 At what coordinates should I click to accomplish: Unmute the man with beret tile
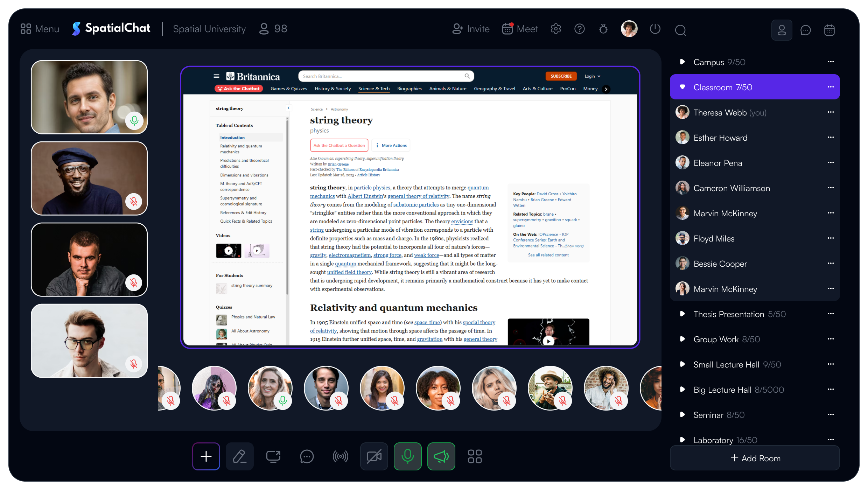[134, 202]
